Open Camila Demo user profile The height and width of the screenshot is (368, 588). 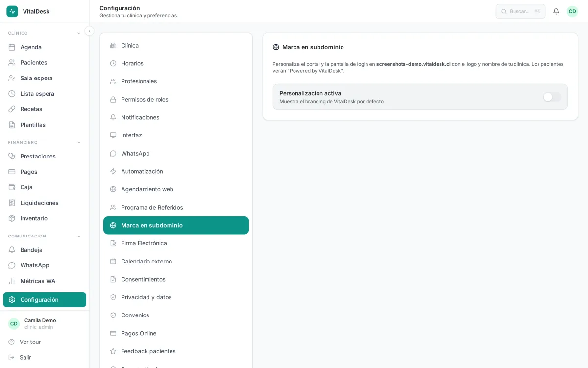[45, 323]
